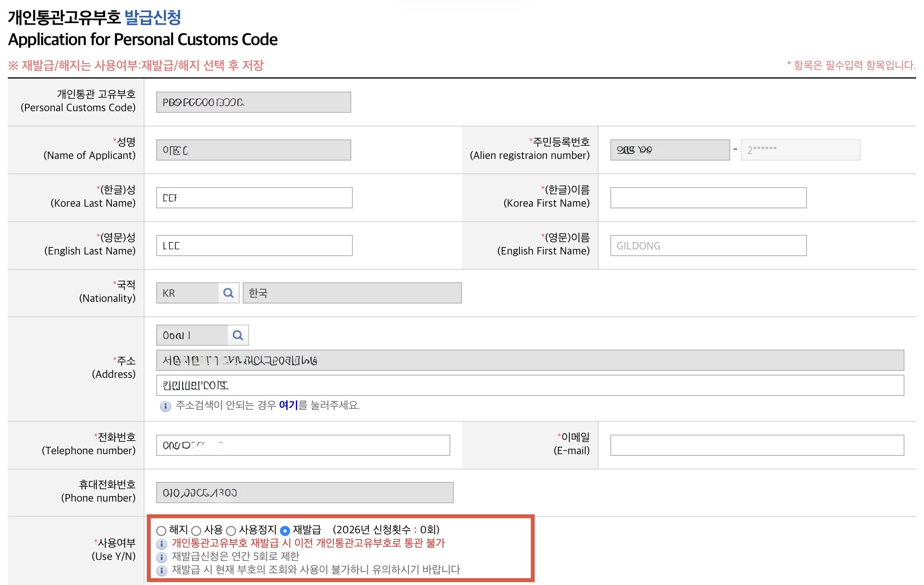Viewport: 924px width, 585px height.
Task: Focus the E-mail input field
Action: pos(756,445)
